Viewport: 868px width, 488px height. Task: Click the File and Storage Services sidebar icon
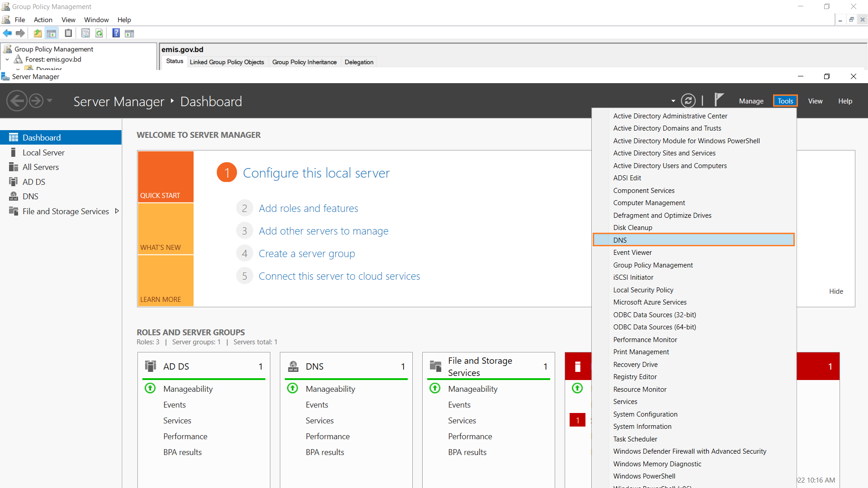pyautogui.click(x=14, y=211)
